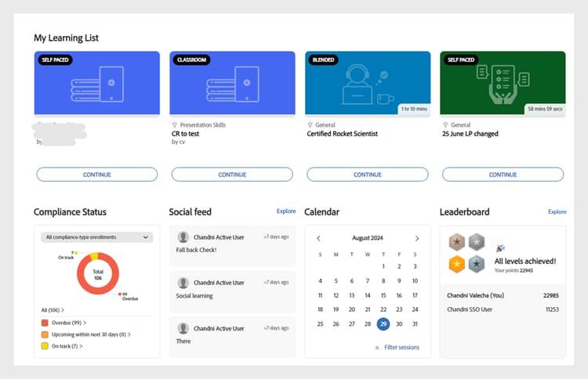588x379 pixels.
Task: Click the bronze star level badge
Action: pos(457,242)
